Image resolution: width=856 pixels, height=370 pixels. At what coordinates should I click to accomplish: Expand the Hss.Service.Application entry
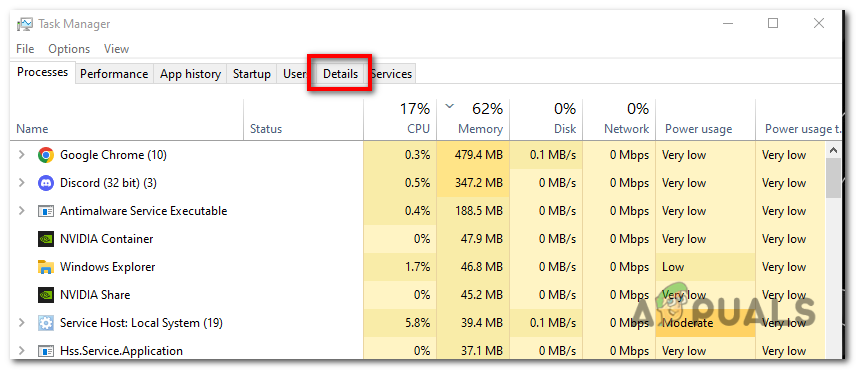point(22,351)
